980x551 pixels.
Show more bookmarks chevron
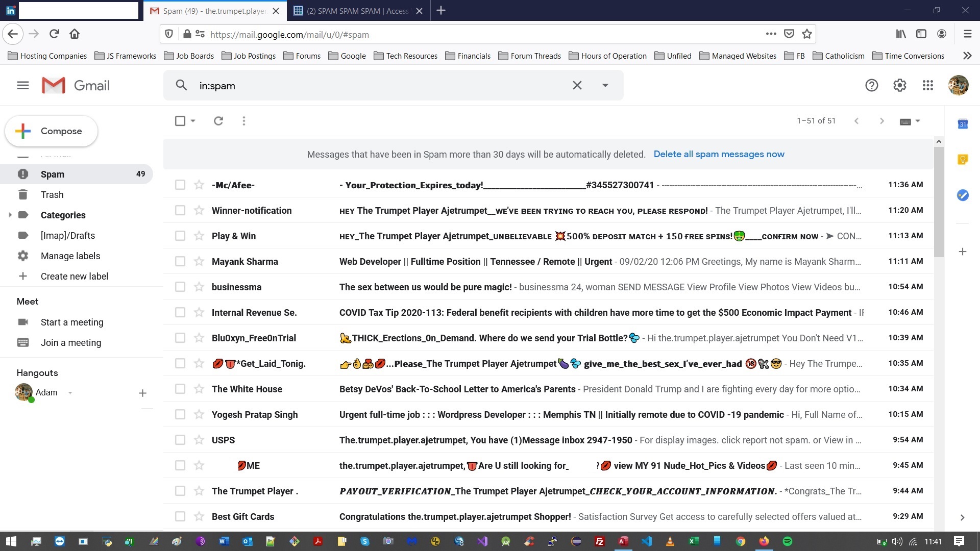(x=967, y=56)
